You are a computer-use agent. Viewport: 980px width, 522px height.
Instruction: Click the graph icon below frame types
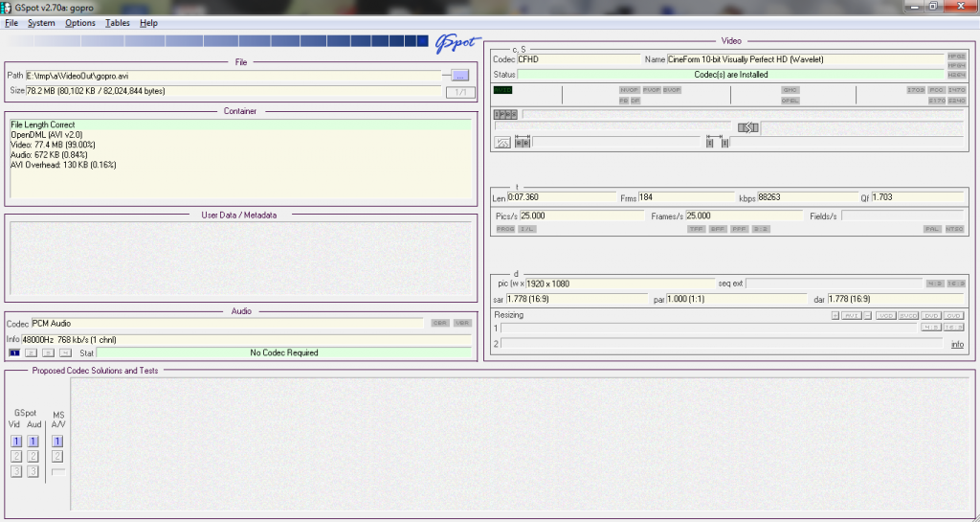(x=503, y=143)
